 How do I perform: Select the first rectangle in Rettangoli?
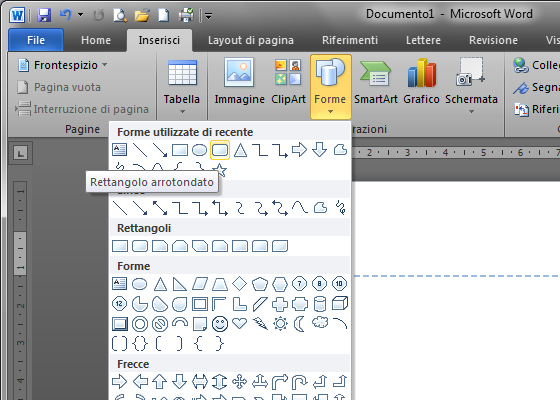pyautogui.click(x=120, y=246)
